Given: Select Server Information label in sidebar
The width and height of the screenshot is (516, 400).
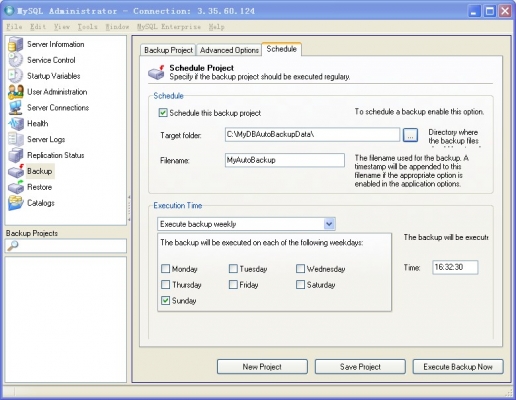Looking at the screenshot, I should point(56,44).
